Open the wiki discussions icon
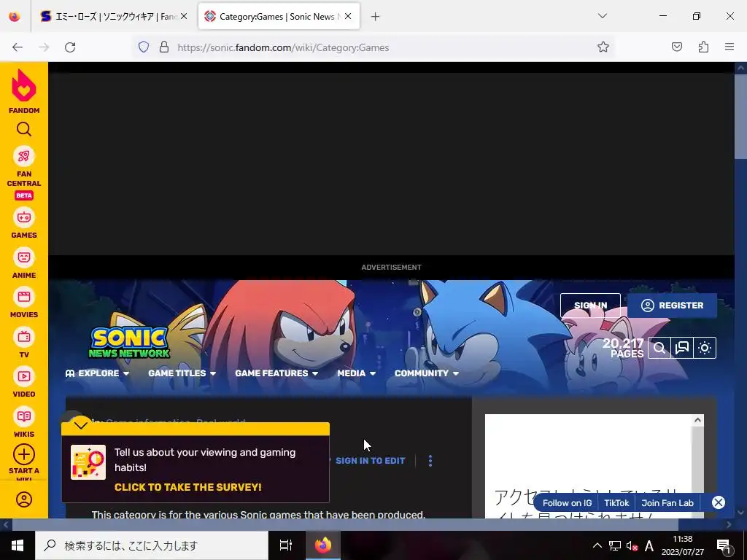Viewport: 747px width, 560px height. click(x=682, y=348)
